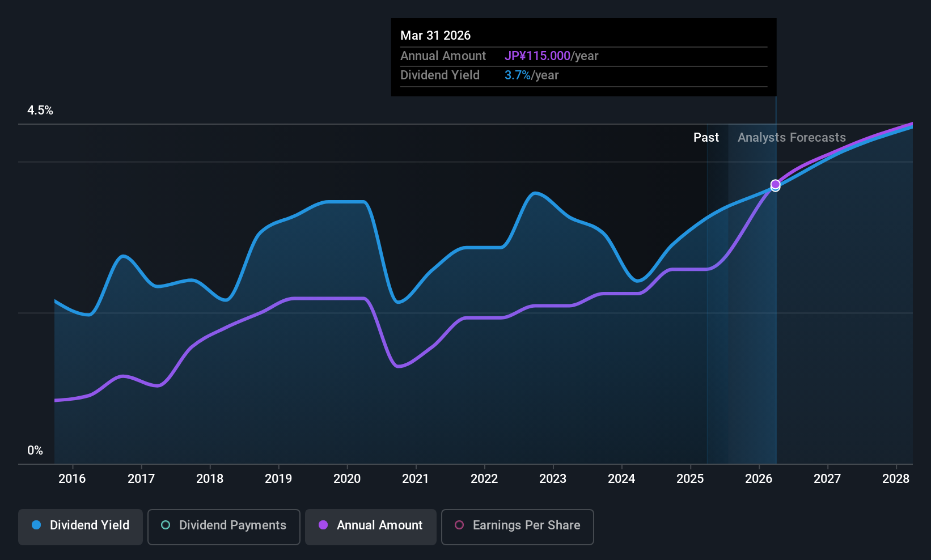Click the 2020 x-axis label

point(347,479)
